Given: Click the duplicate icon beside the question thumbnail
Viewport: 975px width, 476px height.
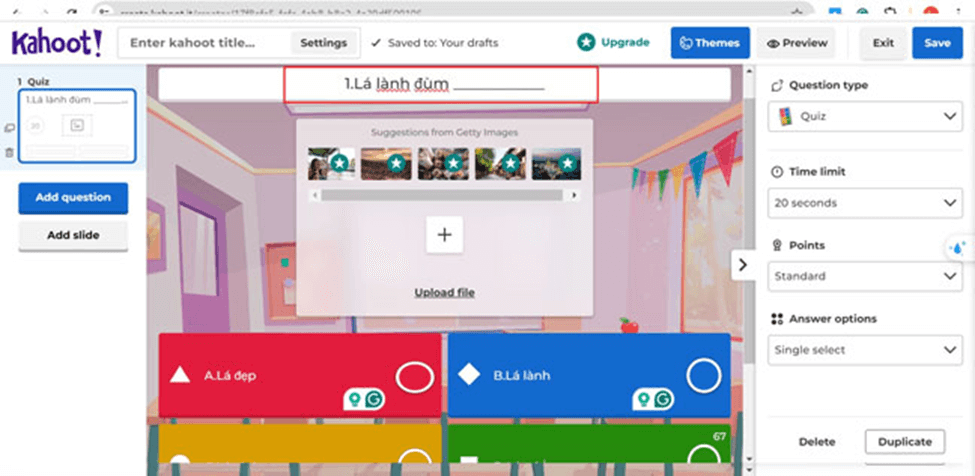Looking at the screenshot, I should pyautogui.click(x=9, y=128).
